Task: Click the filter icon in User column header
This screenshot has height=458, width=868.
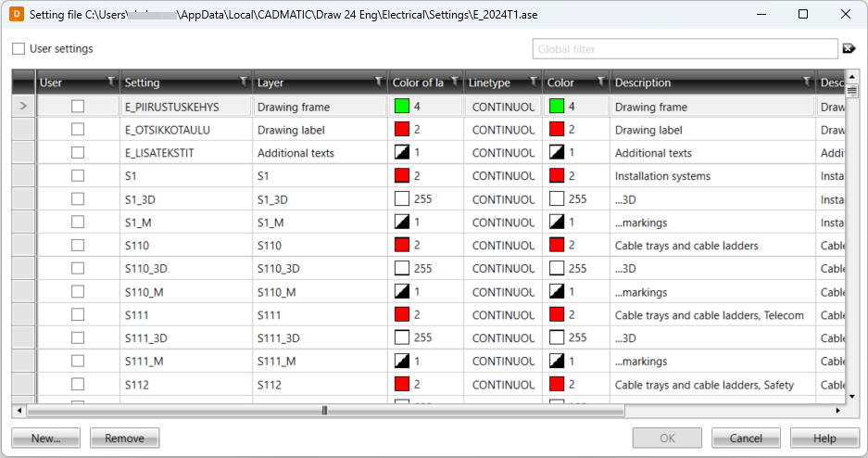Action: [111, 82]
